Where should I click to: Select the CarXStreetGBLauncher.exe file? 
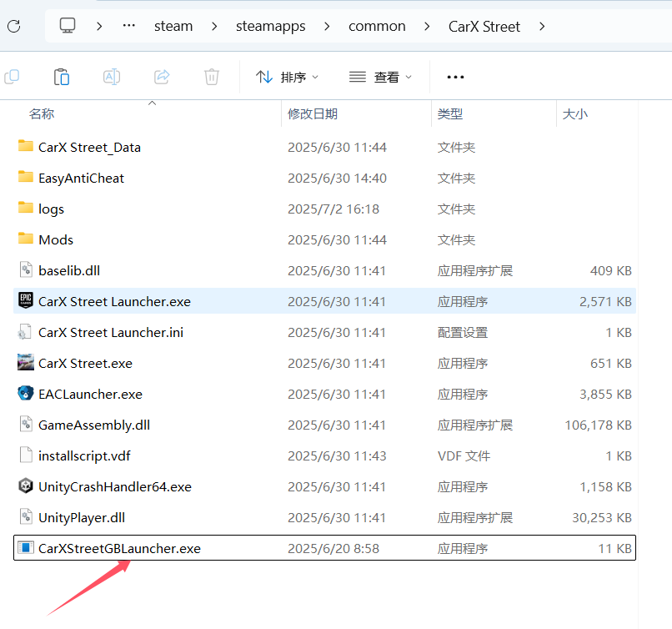pyautogui.click(x=119, y=548)
